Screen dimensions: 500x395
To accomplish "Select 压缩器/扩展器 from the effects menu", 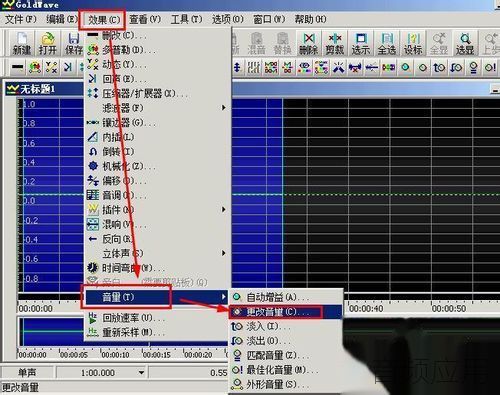I will [x=157, y=93].
